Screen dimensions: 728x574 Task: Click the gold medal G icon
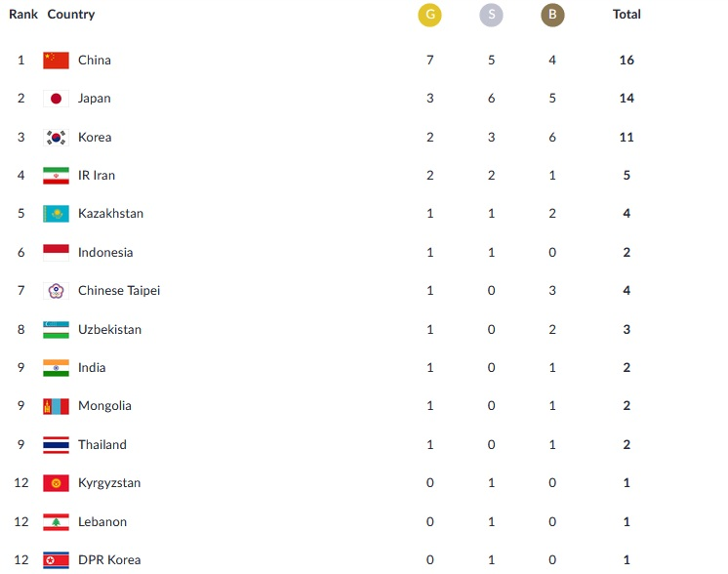pyautogui.click(x=429, y=16)
